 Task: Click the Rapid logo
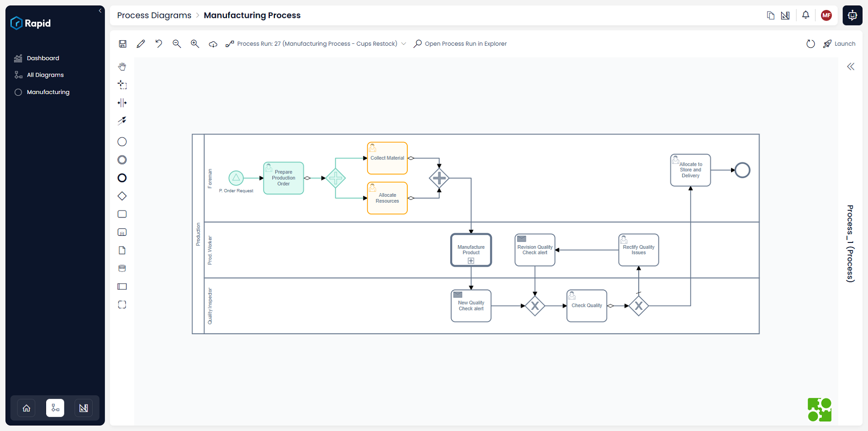31,23
